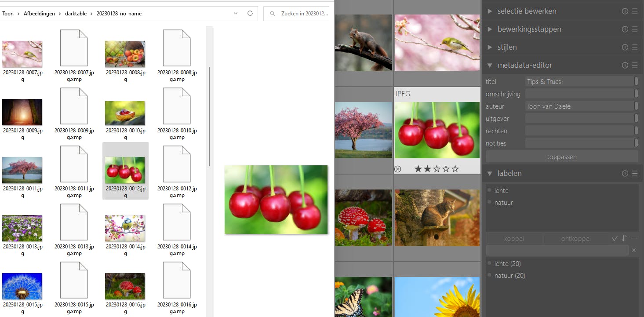644x317 pixels.
Task: Select the 20230128_0008.jpg.xmp file icon
Action: tap(177, 48)
